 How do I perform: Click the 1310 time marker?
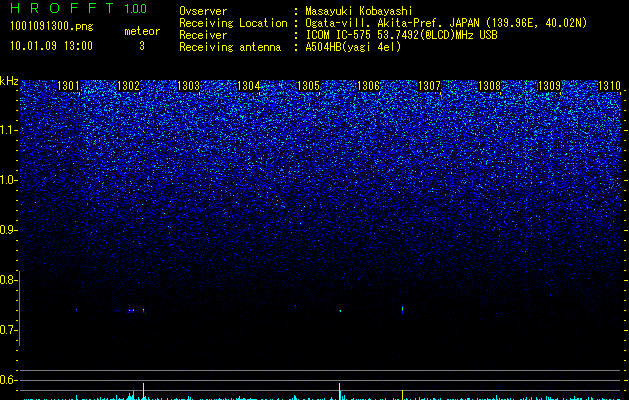coord(609,85)
